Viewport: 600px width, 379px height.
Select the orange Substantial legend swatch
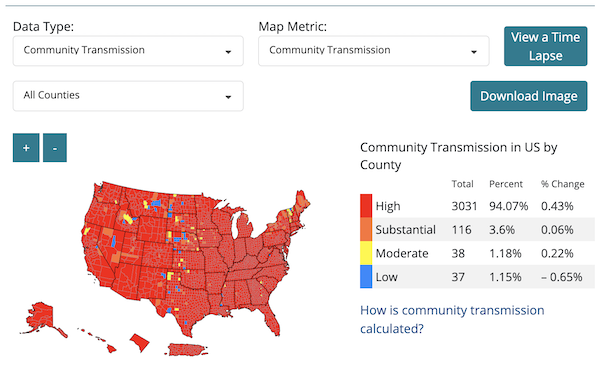point(366,230)
